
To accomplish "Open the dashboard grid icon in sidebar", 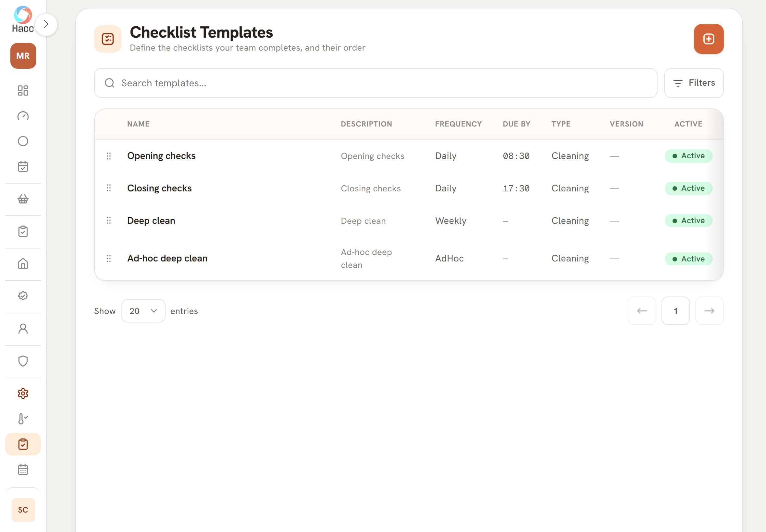I will [x=23, y=90].
